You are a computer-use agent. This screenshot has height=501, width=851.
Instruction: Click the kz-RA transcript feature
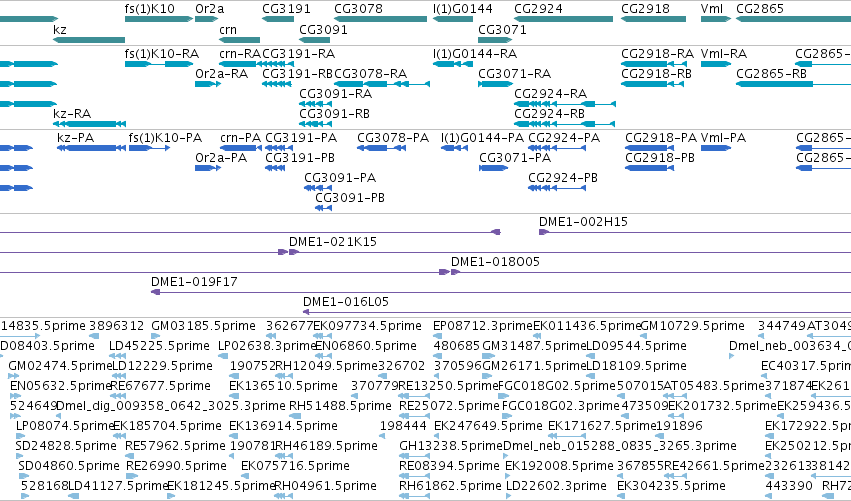pos(90,124)
